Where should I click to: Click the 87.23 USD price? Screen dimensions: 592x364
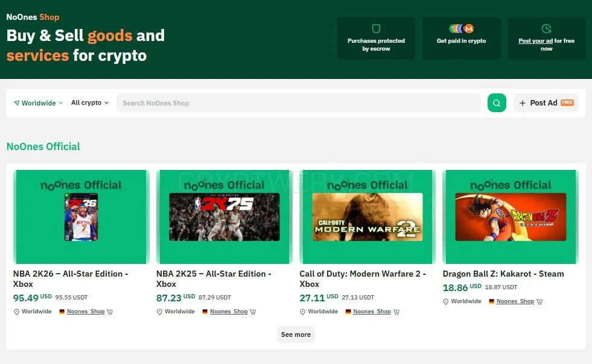pyautogui.click(x=176, y=298)
